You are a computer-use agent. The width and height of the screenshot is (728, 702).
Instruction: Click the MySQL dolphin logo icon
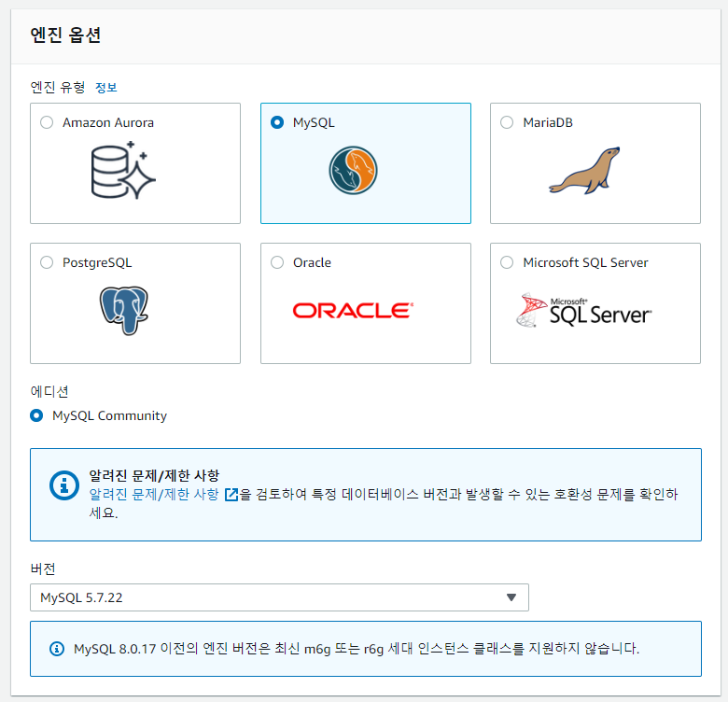[x=354, y=171]
